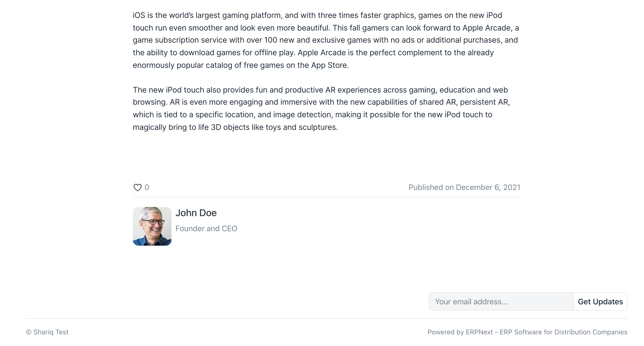644x346 pixels.
Task: Select the Founder and CEO subtitle
Action: (x=206, y=228)
